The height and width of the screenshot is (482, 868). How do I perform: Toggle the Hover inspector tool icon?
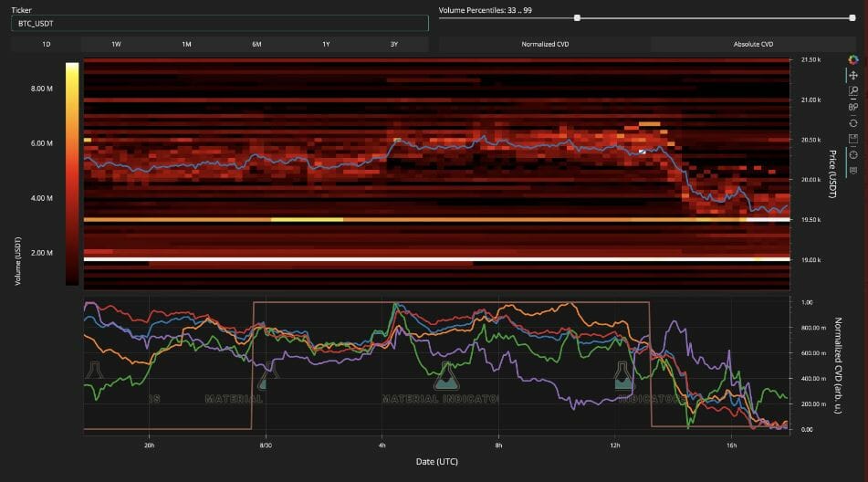(x=853, y=170)
